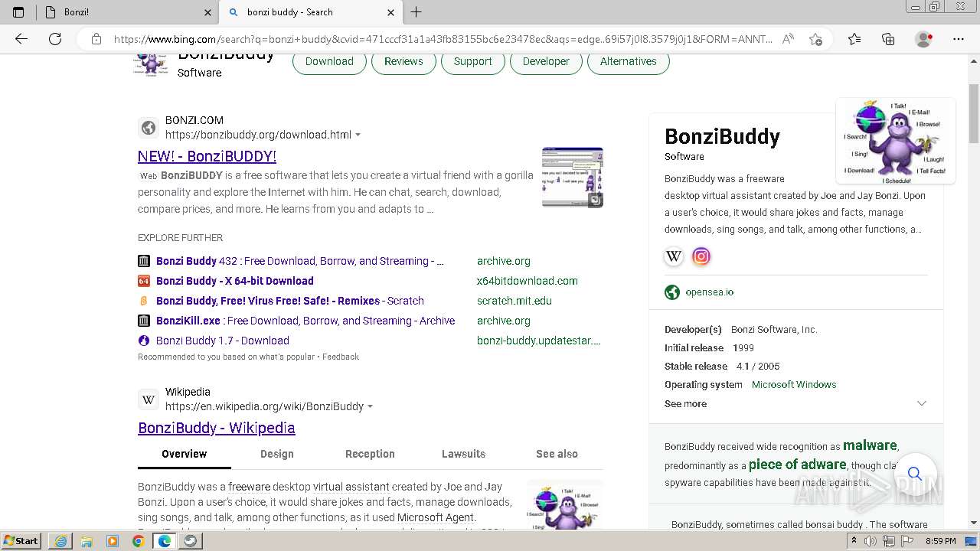Expand the See more chevron
The image size is (980, 551).
[x=922, y=403]
